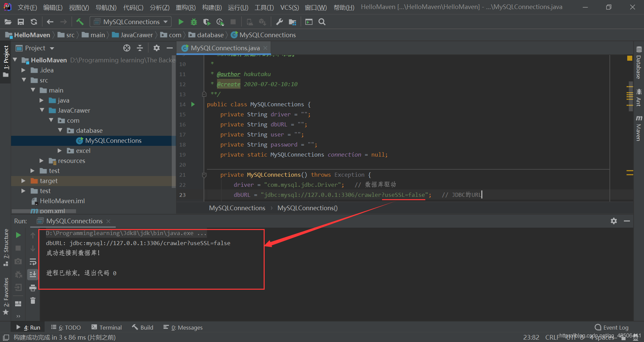The height and width of the screenshot is (342, 644).
Task: Search everywhere magnifier icon
Action: [x=322, y=22]
